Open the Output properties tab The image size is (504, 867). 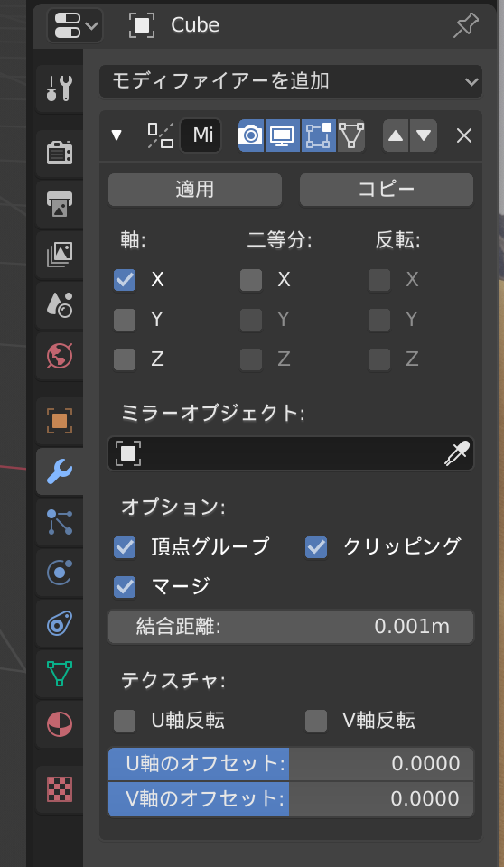[60, 203]
